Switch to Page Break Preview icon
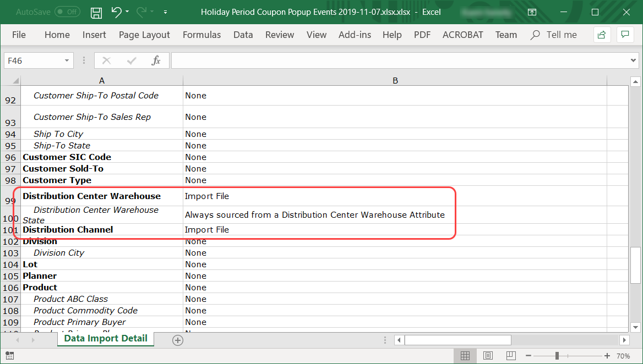 (511, 356)
